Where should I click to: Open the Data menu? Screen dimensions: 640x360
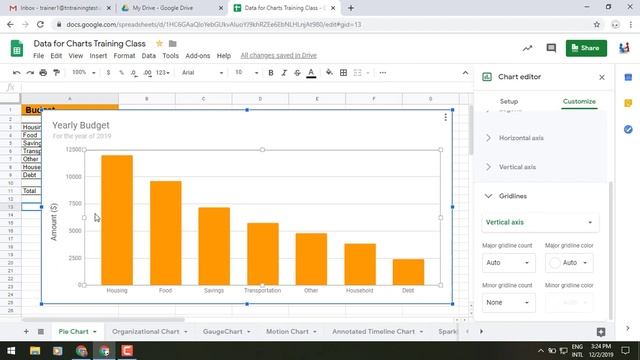[149, 56]
